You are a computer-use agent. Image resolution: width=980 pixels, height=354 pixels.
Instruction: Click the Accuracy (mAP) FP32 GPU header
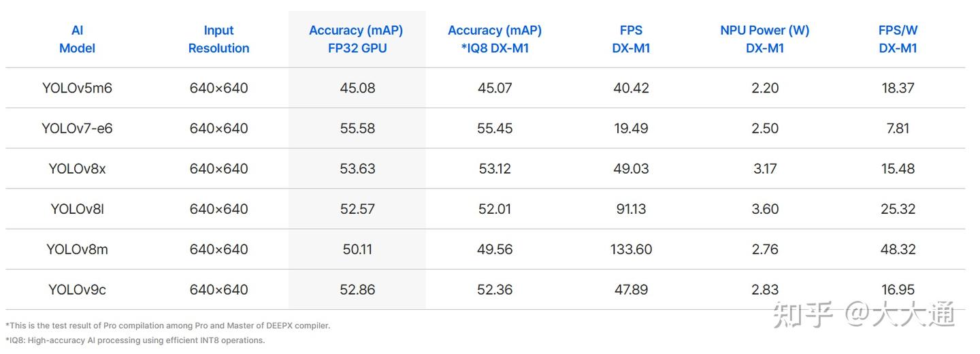356,39
